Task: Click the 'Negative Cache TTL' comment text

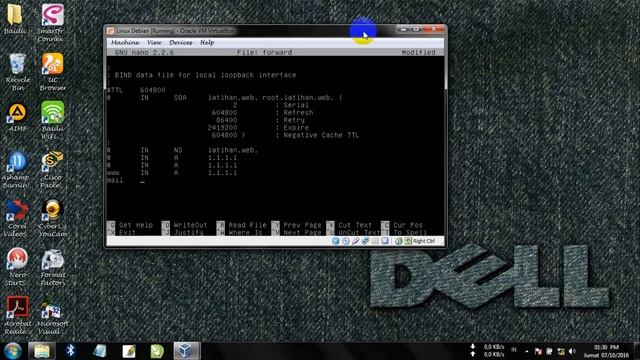Action: (321, 135)
